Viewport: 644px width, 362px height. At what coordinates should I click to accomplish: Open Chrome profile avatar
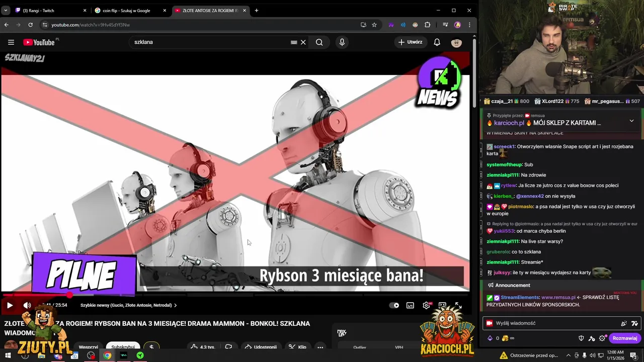point(457,25)
